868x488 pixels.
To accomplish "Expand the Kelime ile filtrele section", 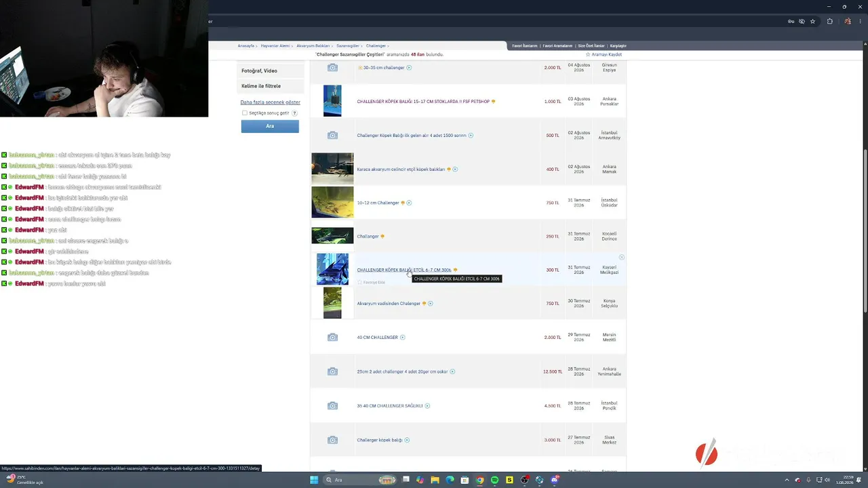I will coord(270,86).
